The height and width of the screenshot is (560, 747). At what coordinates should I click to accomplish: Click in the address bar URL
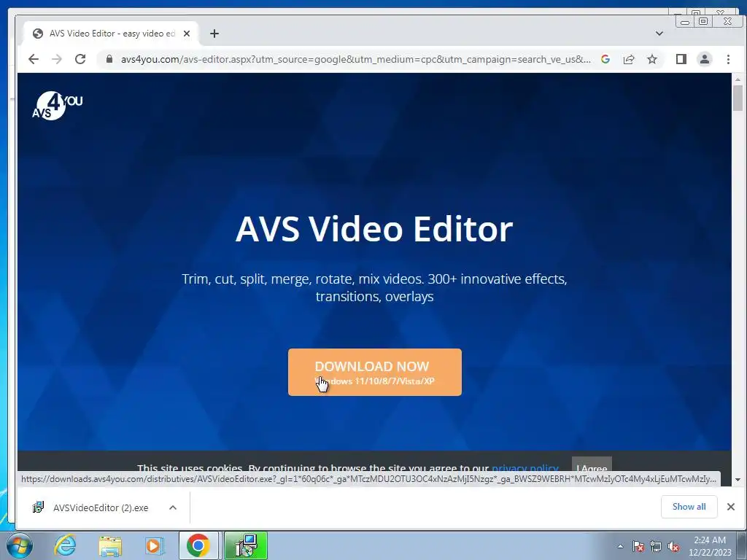click(x=355, y=59)
